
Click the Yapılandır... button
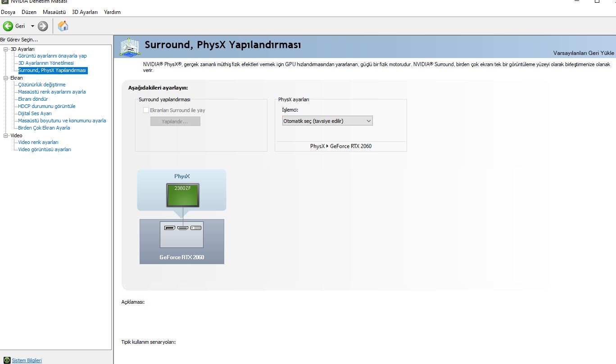pos(175,121)
